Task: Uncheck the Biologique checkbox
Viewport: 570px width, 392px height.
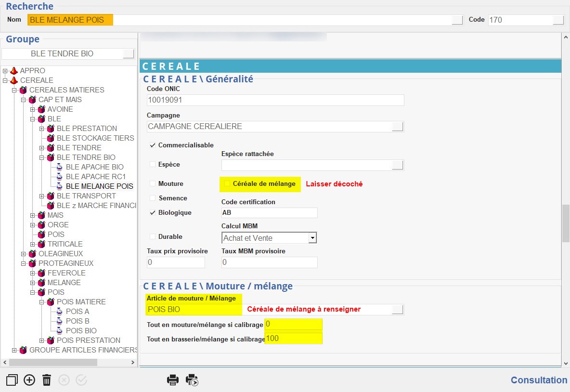Action: click(153, 212)
